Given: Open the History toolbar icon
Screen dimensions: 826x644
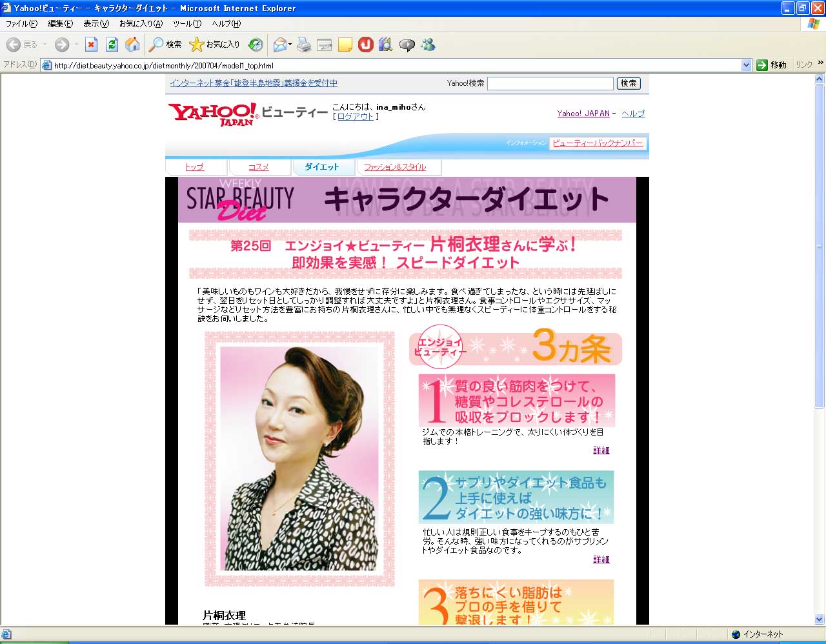Looking at the screenshot, I should pos(256,45).
